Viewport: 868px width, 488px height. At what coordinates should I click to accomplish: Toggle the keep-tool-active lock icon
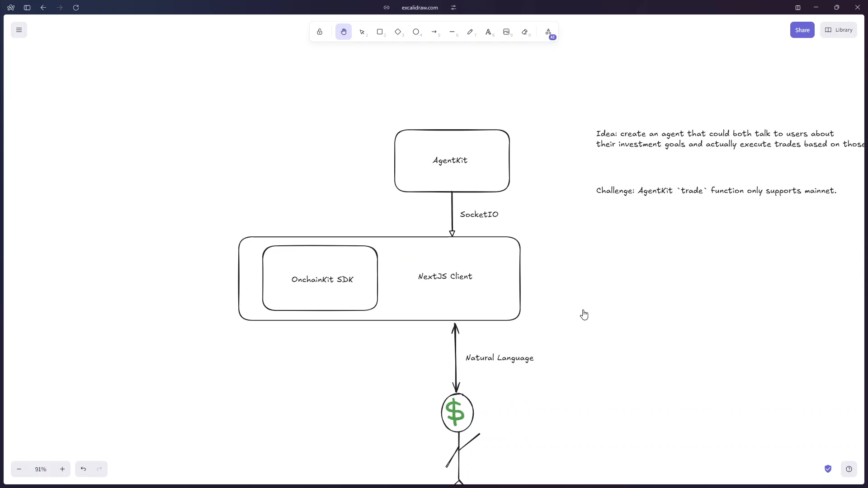click(x=320, y=32)
